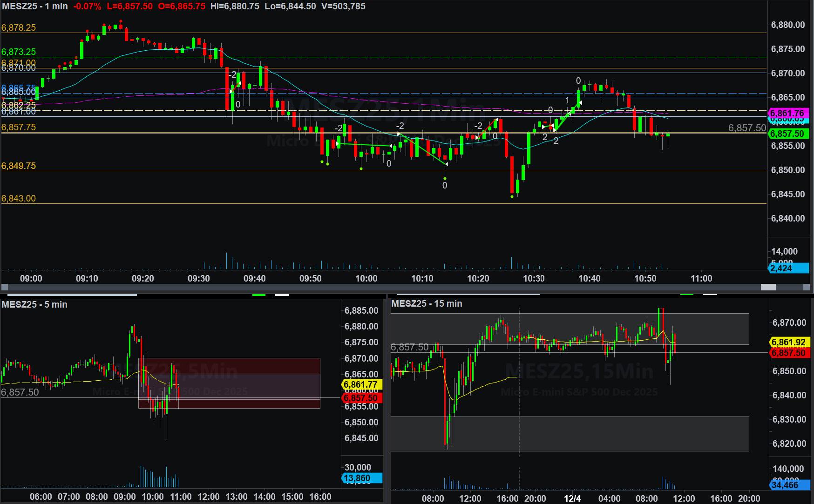Click the magenta 6,861.76 price marker
Viewport: 814px width, 504px height.
click(x=788, y=113)
